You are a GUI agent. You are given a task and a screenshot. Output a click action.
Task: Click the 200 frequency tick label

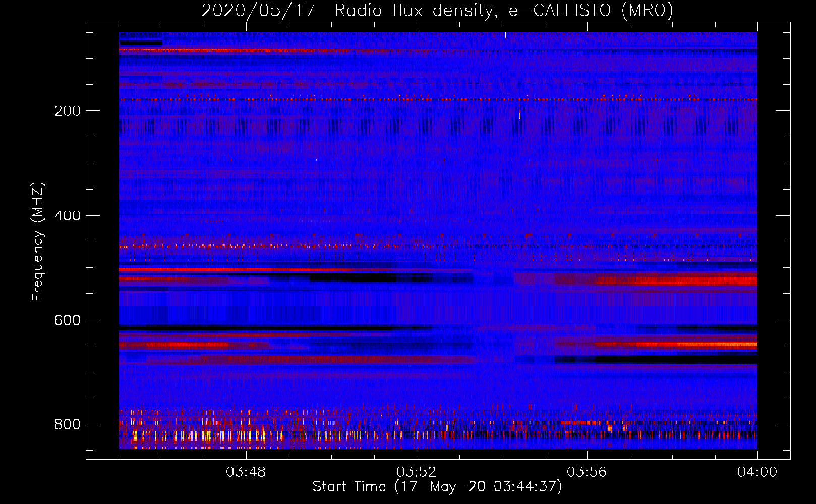pos(67,111)
